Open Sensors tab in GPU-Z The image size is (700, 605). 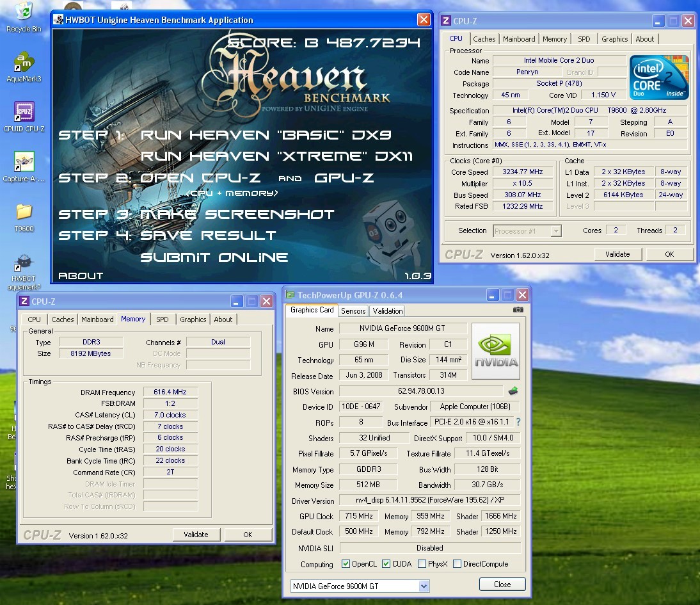pyautogui.click(x=353, y=311)
